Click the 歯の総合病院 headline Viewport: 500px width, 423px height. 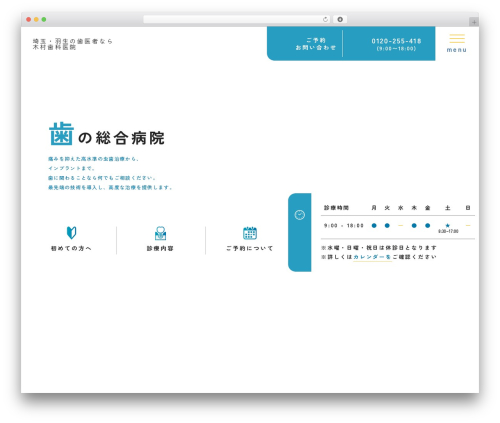tap(107, 134)
